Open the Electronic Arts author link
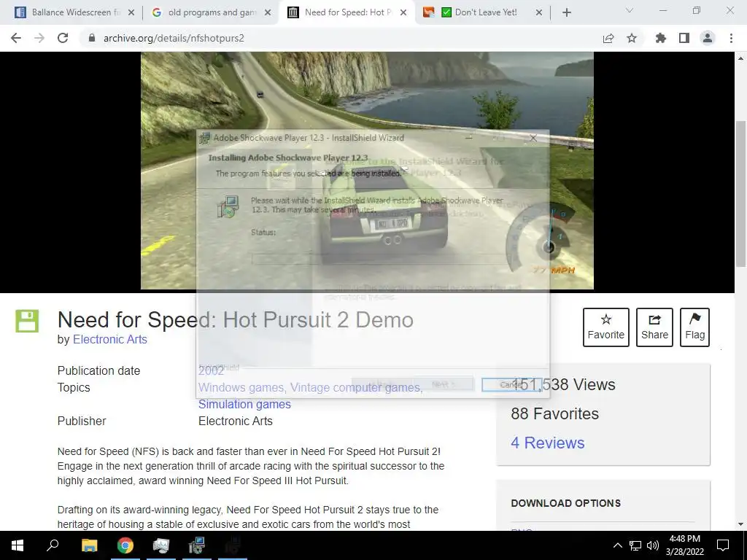This screenshot has width=747, height=560. (110, 340)
